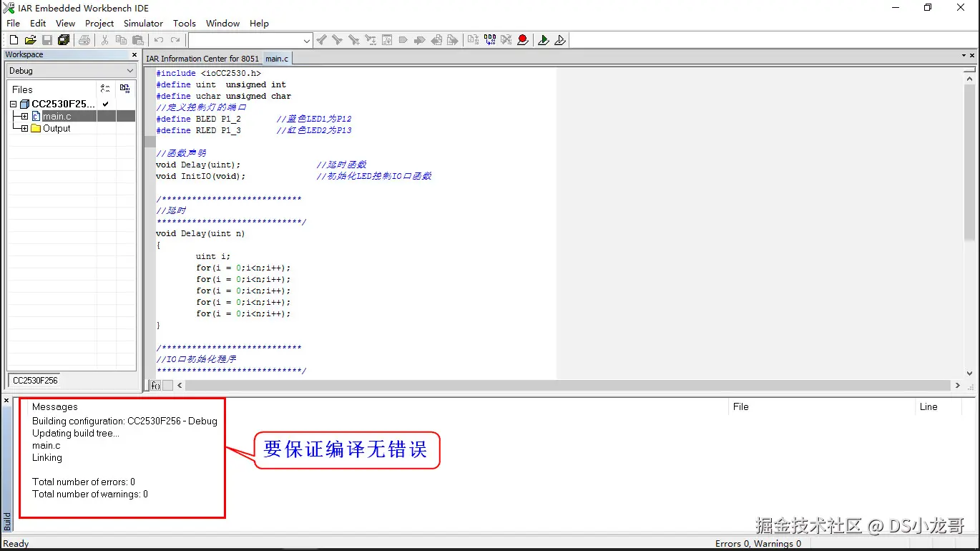Click the Stop Build toolbar icon
Screen dimensions: 980x551
506,40
